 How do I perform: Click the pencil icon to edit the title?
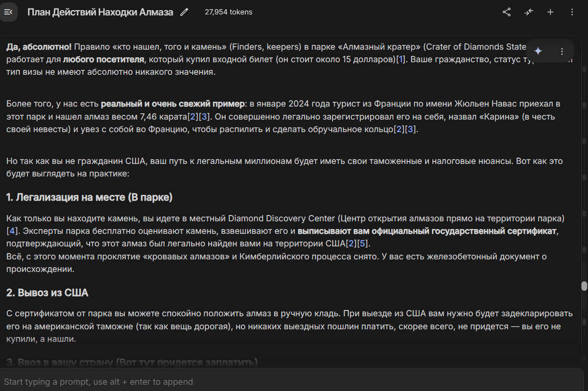184,12
